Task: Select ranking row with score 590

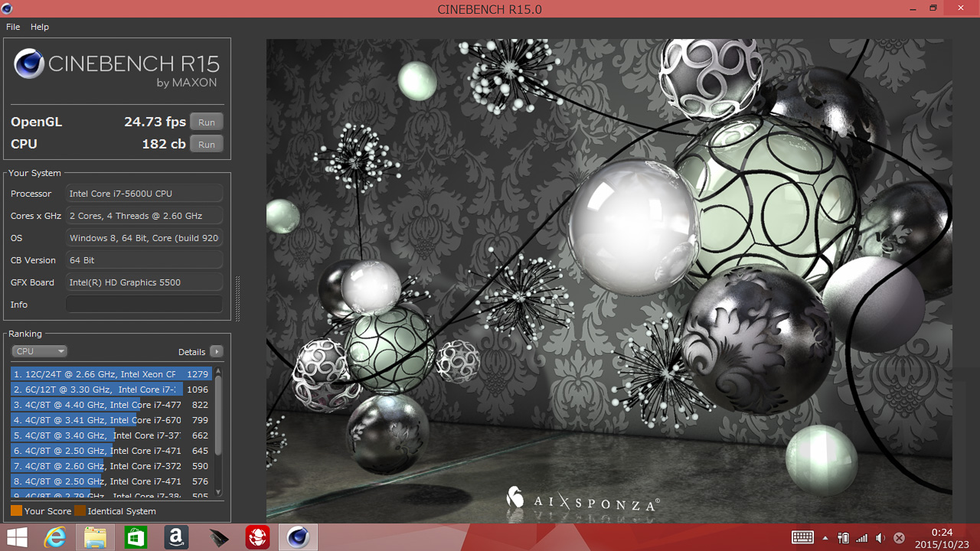Action: [111, 466]
